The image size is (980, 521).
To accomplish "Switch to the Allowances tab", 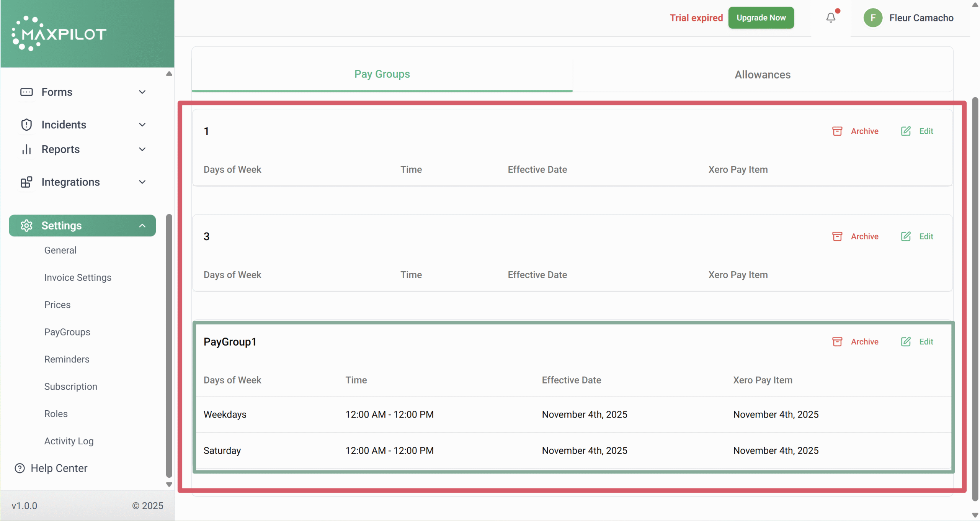I will [762, 74].
